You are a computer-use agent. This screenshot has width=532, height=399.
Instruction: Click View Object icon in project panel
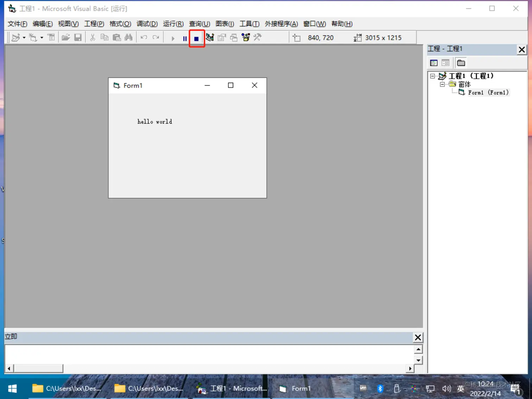pyautogui.click(x=445, y=63)
